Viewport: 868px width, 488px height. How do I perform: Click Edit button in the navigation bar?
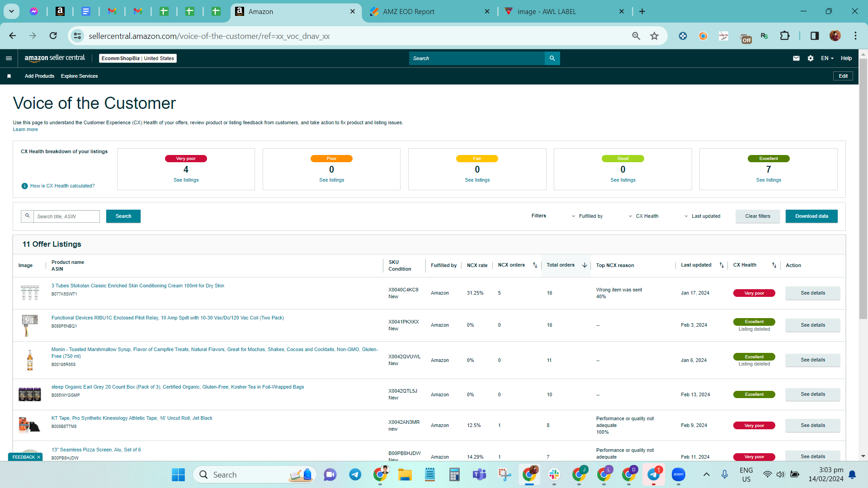[843, 76]
